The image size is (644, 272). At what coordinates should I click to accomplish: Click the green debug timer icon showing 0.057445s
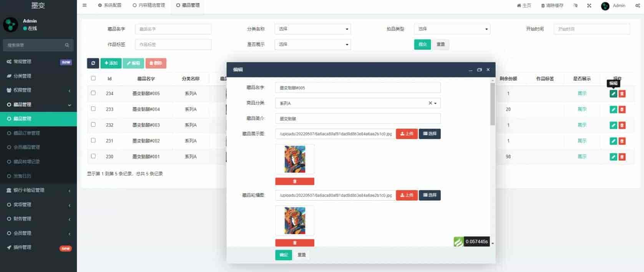458,242
